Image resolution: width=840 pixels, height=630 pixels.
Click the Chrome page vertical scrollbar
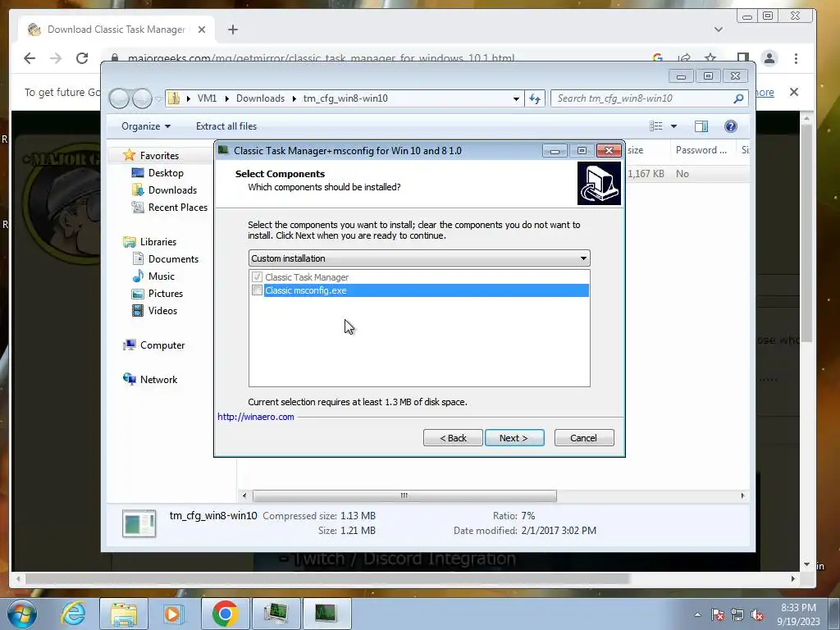tap(807, 233)
